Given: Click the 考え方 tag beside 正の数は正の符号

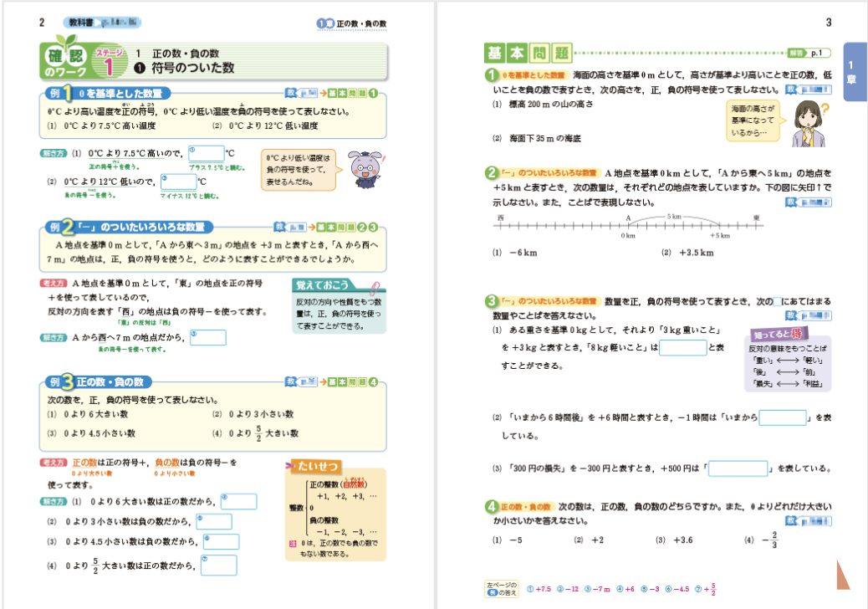Looking at the screenshot, I should pos(54,463).
